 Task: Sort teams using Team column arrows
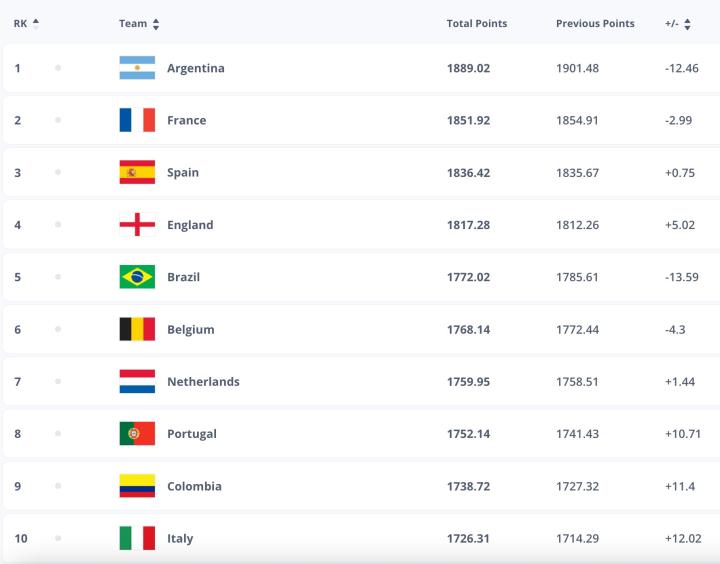pos(156,24)
